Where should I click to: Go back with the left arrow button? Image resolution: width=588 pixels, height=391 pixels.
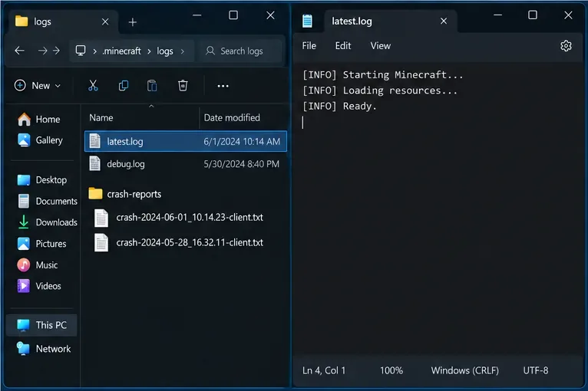19,51
